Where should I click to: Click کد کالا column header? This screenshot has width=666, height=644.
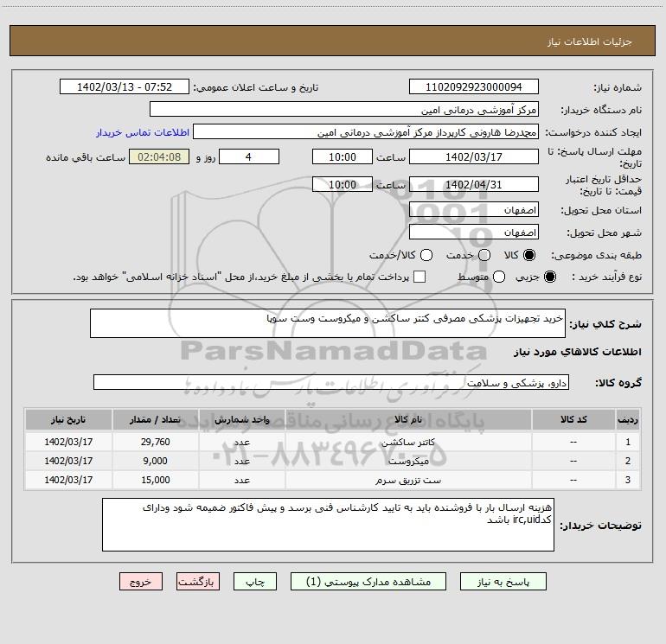pyautogui.click(x=573, y=420)
